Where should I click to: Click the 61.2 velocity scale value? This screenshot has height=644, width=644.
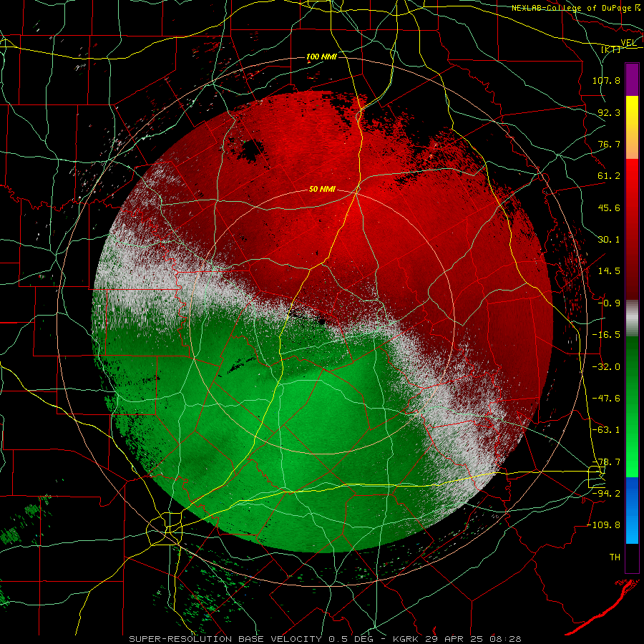[x=609, y=176]
